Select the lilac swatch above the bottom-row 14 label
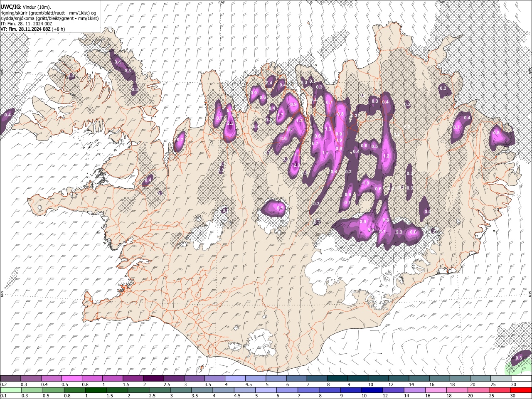532x399 pixels. pos(414,390)
